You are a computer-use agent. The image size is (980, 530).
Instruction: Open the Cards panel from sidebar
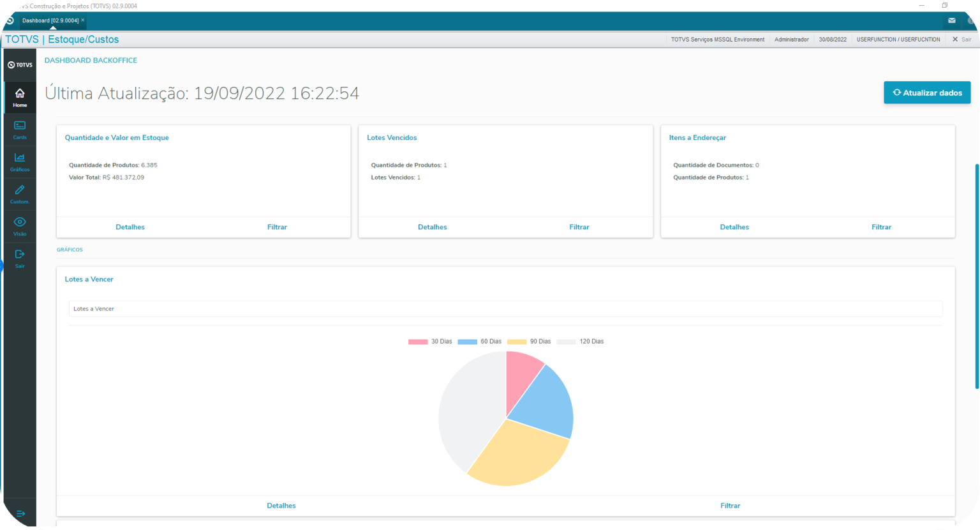[19, 129]
